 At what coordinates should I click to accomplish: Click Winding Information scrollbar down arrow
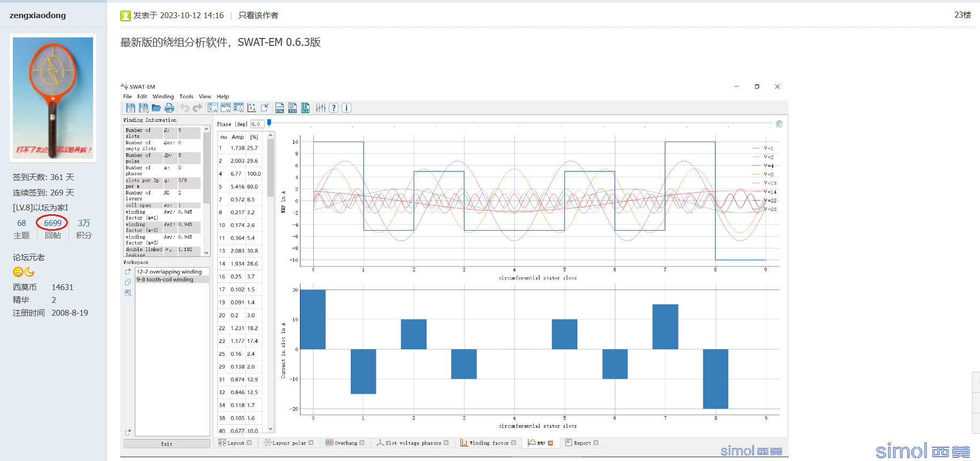206,253
